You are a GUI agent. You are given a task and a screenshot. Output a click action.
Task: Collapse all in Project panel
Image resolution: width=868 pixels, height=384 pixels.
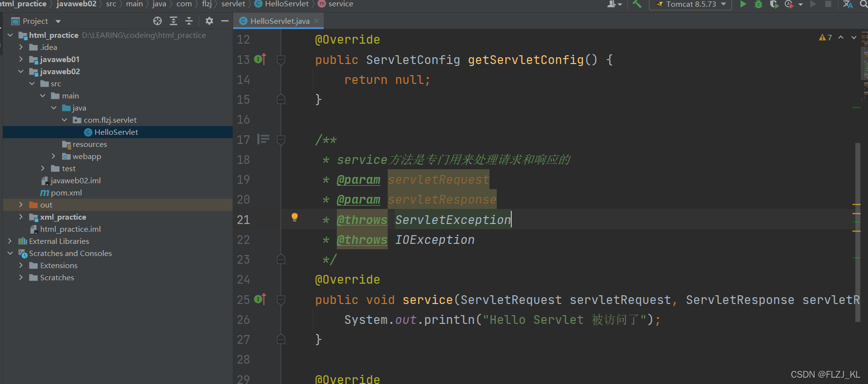pyautogui.click(x=189, y=21)
